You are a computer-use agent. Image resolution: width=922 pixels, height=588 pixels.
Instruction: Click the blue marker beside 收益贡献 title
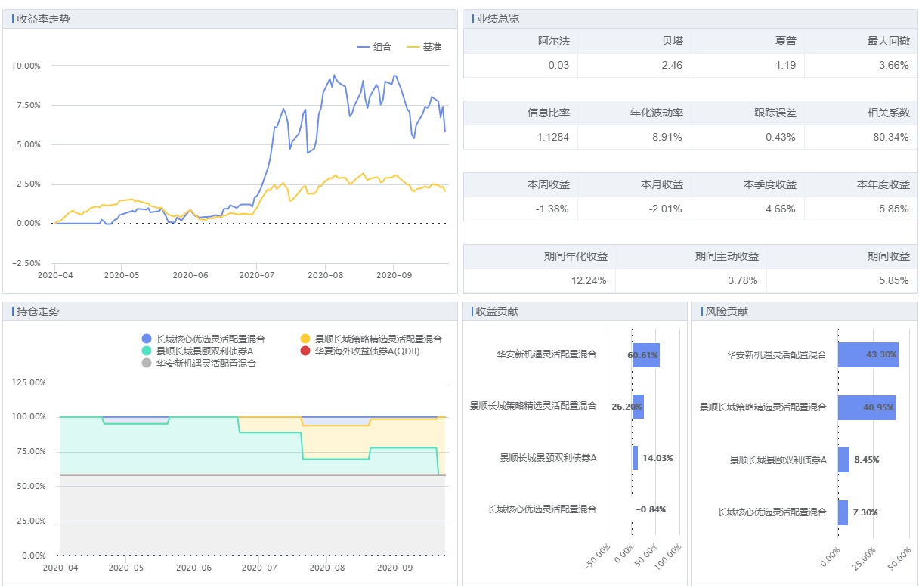click(474, 311)
